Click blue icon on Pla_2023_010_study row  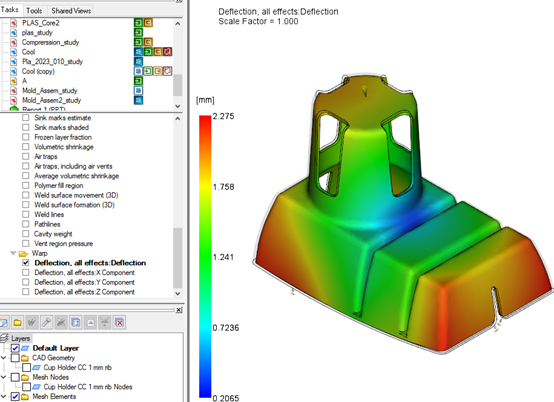[138, 61]
